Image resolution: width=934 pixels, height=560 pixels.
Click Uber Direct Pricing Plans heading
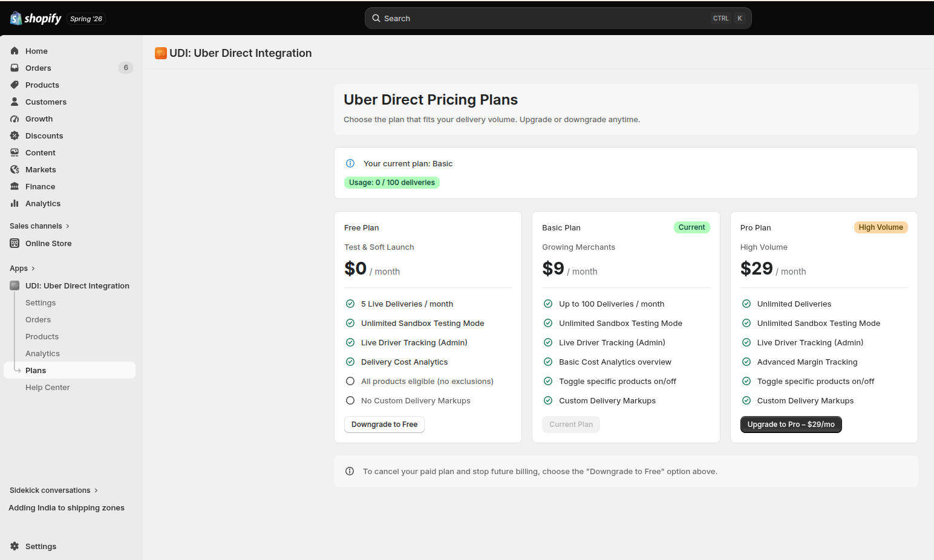click(431, 100)
